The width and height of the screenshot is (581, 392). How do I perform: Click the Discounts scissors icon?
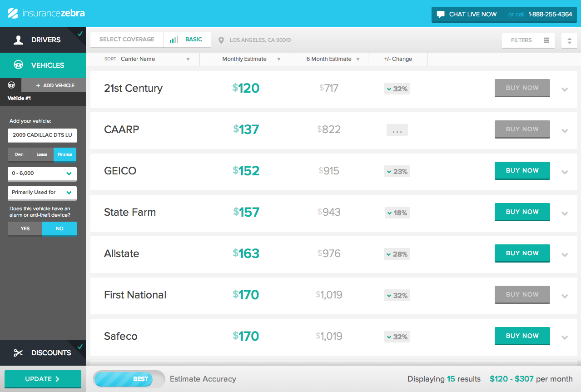[x=18, y=353]
